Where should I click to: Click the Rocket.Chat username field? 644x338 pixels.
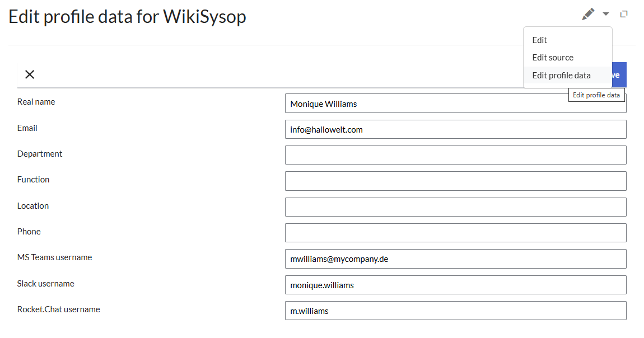[455, 311]
